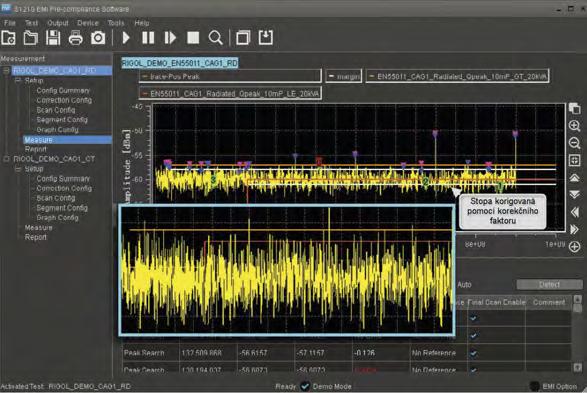Open Graph Config under first Setup
This screenshot has width=587, height=393.
57,130
